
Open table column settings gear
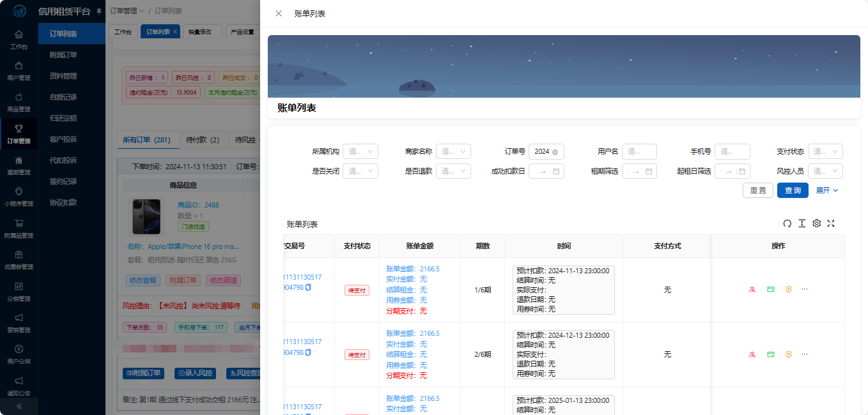pyautogui.click(x=816, y=223)
